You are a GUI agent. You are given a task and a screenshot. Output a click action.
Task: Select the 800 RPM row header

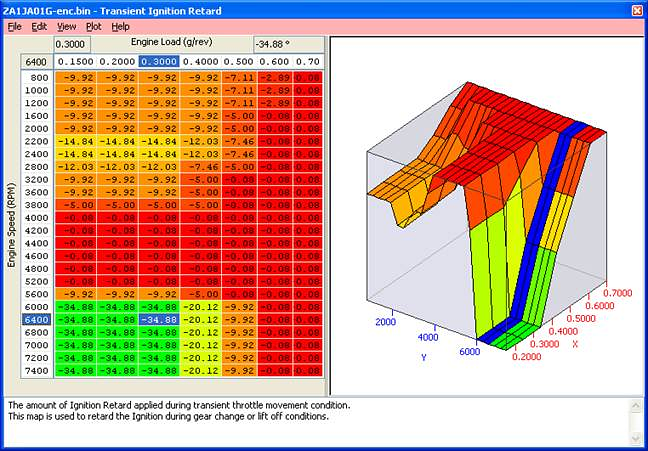coord(39,77)
